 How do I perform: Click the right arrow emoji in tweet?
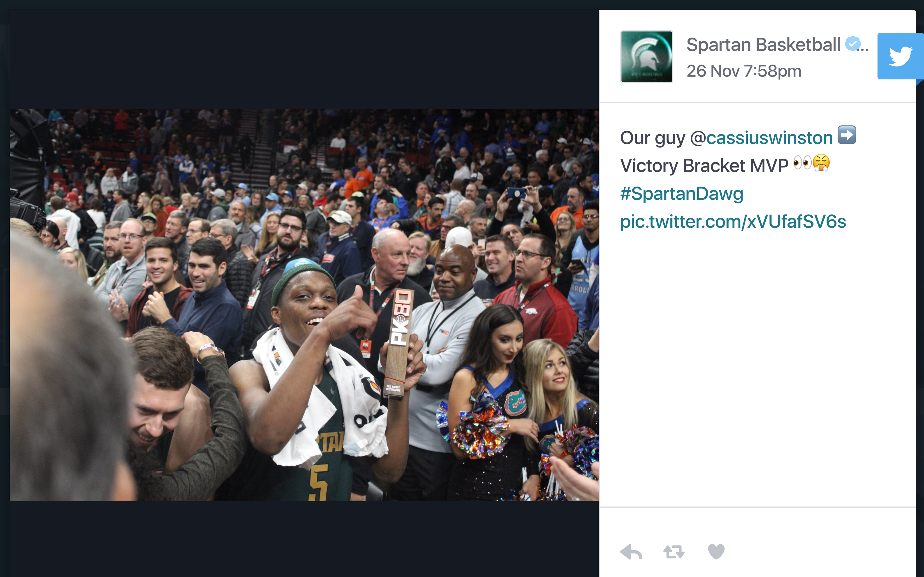pyautogui.click(x=847, y=135)
